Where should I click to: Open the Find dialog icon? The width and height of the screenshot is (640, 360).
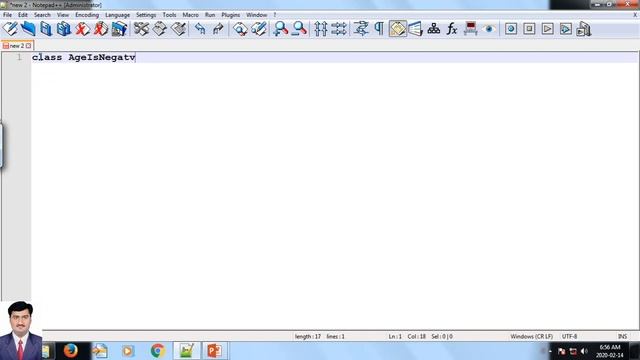click(x=240, y=29)
